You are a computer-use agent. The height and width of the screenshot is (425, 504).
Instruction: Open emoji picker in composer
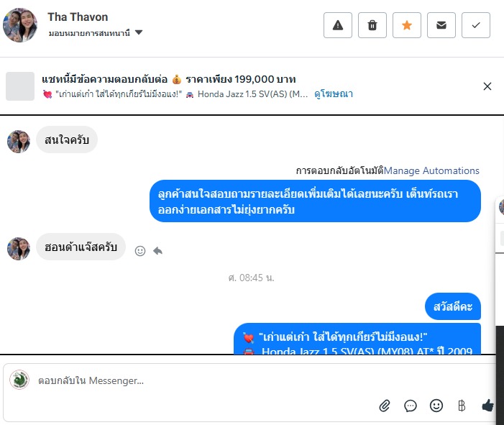[x=436, y=406]
